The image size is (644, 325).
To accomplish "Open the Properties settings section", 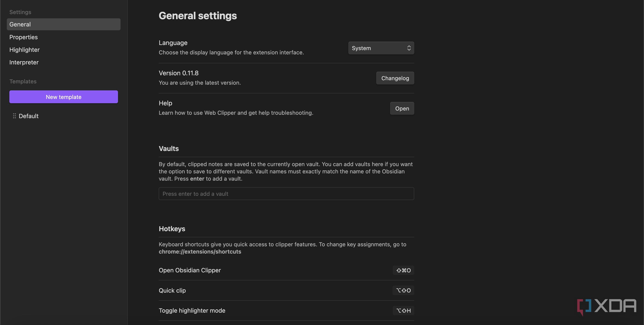I will (x=23, y=37).
